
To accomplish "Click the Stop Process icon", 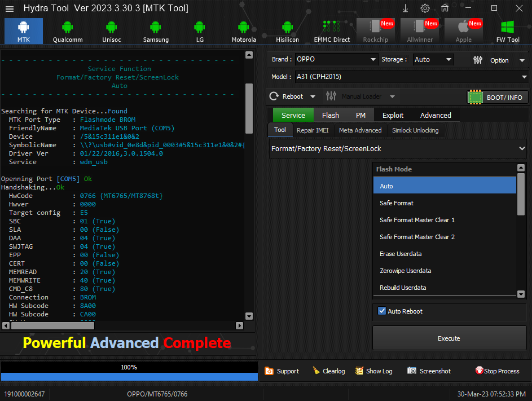I will coord(480,371).
